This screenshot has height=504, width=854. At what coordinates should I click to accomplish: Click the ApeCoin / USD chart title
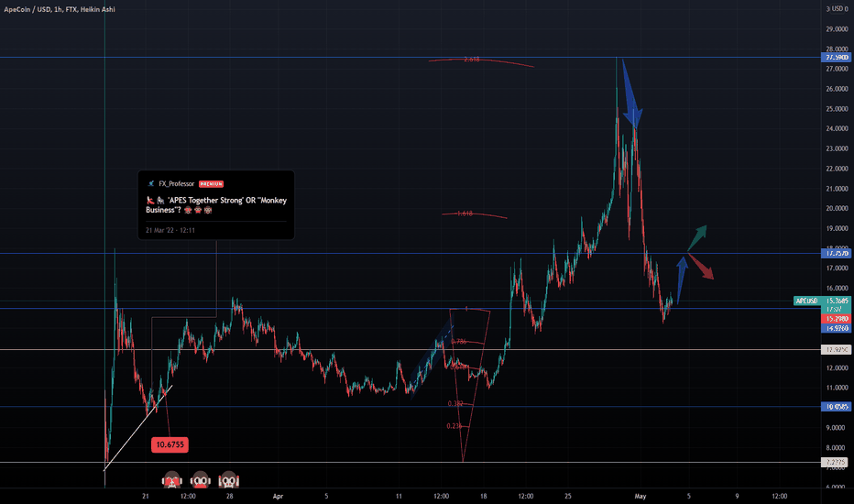pos(60,9)
